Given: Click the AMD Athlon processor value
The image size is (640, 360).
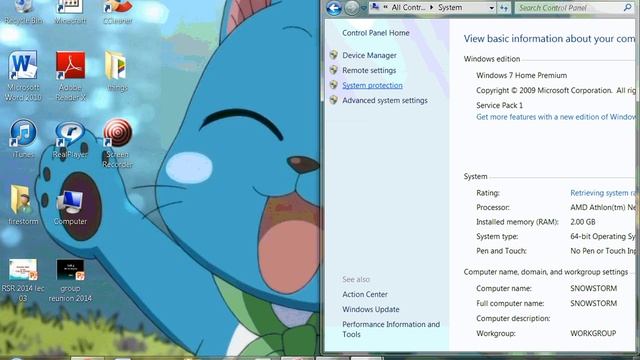Looking at the screenshot, I should [x=603, y=207].
